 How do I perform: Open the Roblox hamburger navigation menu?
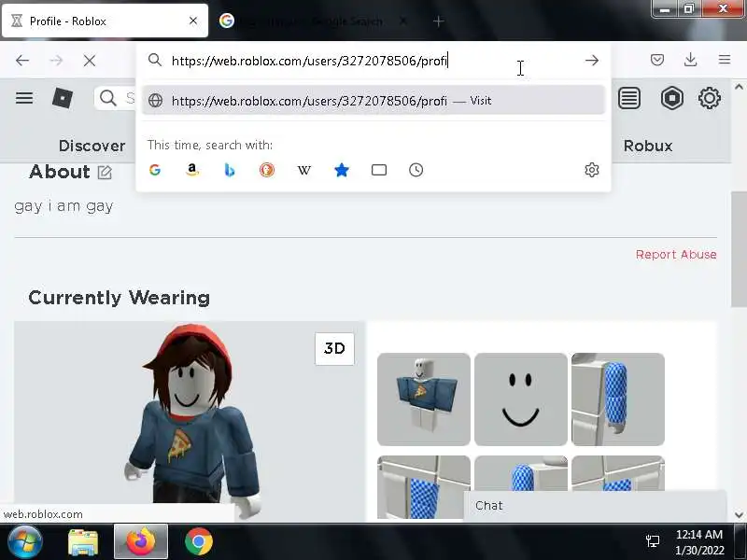[x=24, y=98]
